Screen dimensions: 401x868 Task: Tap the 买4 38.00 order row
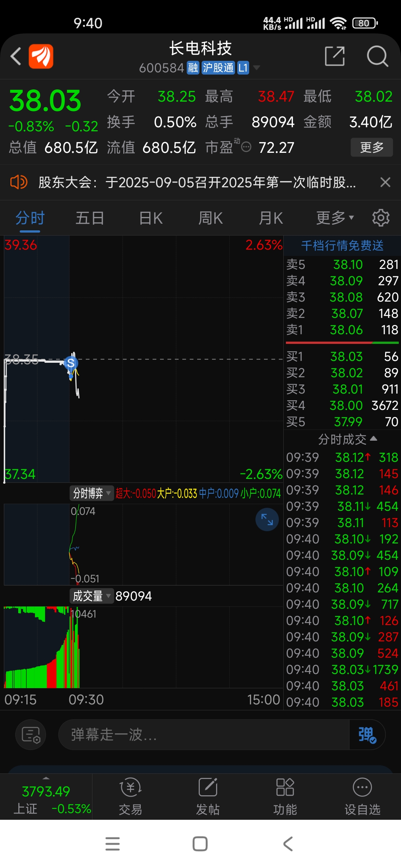point(342,405)
